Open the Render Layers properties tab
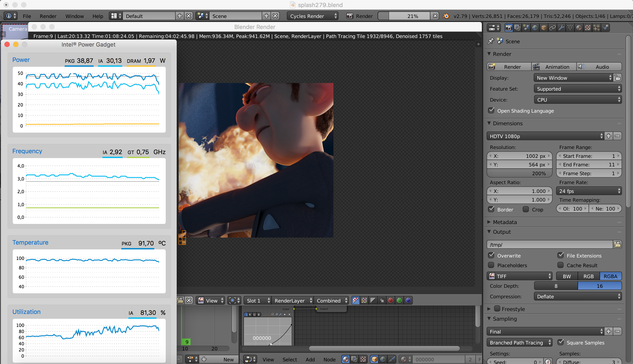 coord(517,27)
